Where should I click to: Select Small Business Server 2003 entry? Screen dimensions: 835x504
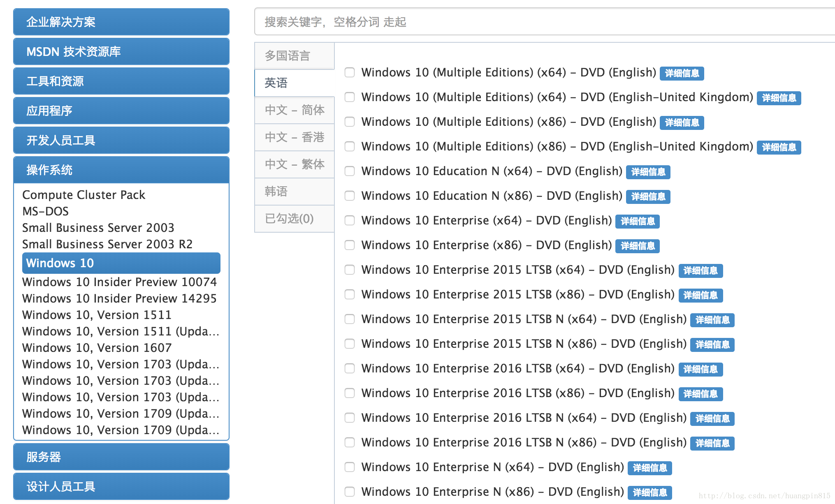(x=98, y=228)
